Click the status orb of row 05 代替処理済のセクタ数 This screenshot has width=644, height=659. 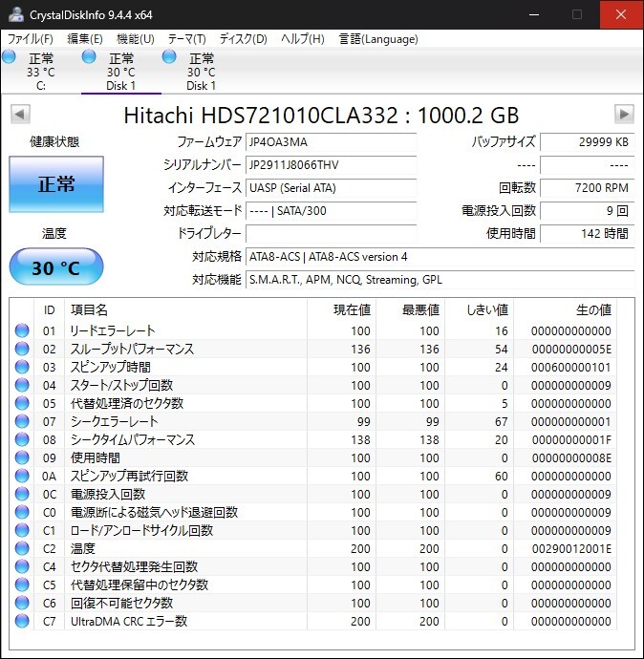22,403
